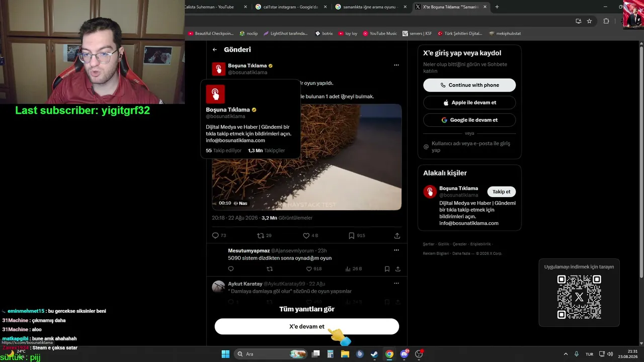Open the mekiphubstat bookmark
This screenshot has width=644, height=362.
[x=505, y=34]
